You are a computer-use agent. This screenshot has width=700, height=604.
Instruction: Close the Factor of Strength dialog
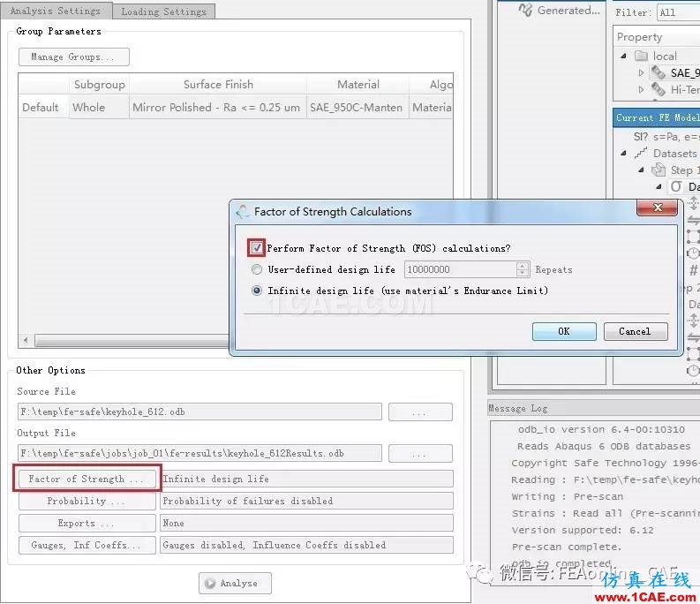tap(657, 208)
